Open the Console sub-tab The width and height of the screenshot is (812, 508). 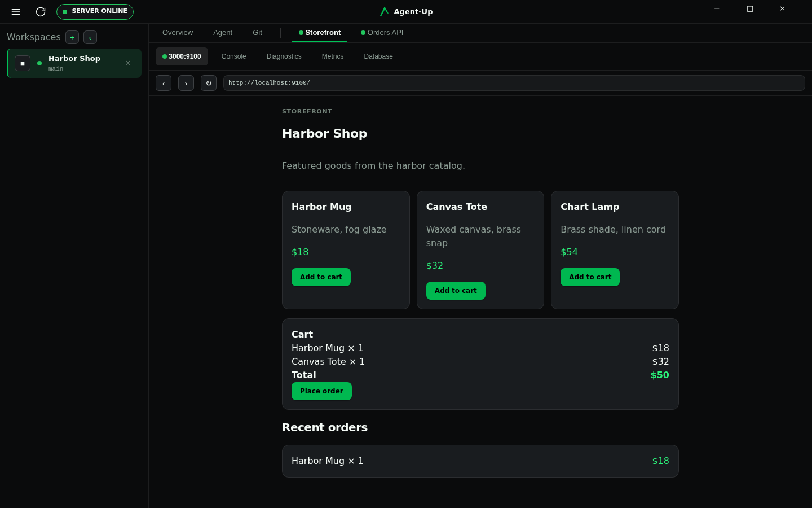point(234,56)
